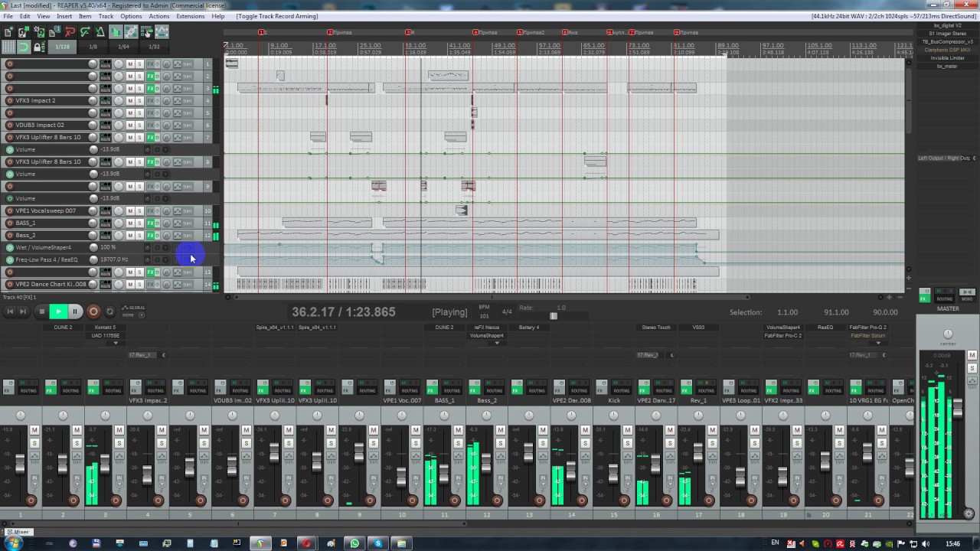The height and width of the screenshot is (551, 980).
Task: Click the Stop transport button
Action: click(42, 311)
